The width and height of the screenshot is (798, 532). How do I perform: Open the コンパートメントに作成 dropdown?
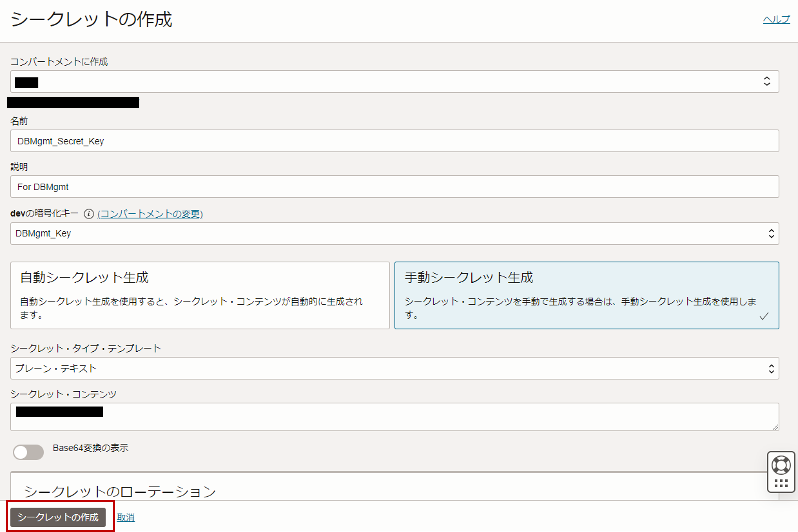pyautogui.click(x=394, y=82)
